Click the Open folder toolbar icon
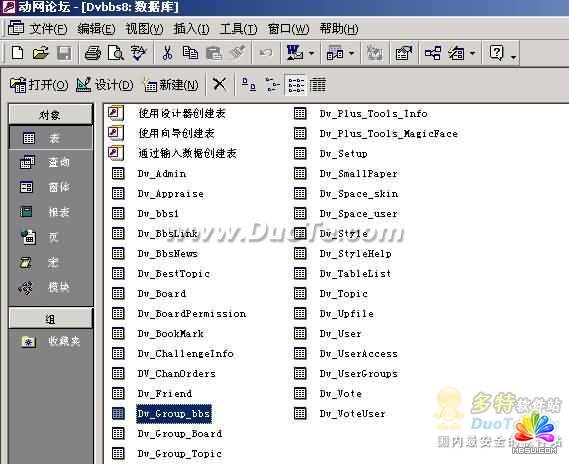 [x=41, y=53]
